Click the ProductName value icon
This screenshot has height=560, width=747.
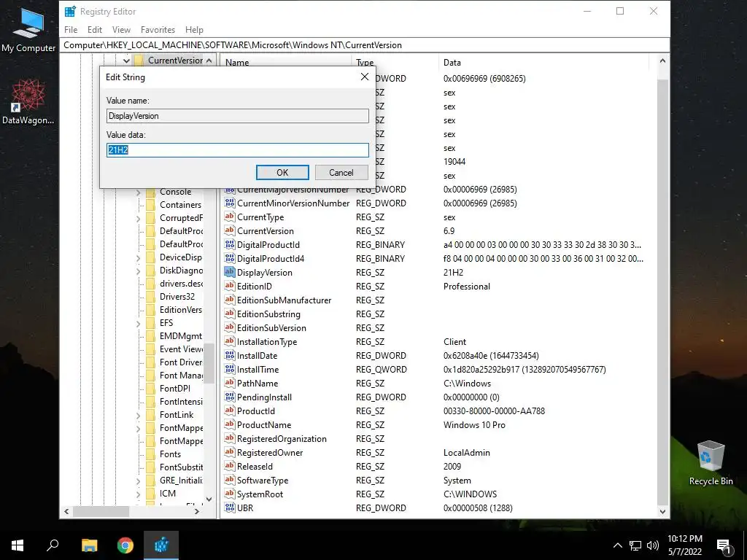pos(230,424)
